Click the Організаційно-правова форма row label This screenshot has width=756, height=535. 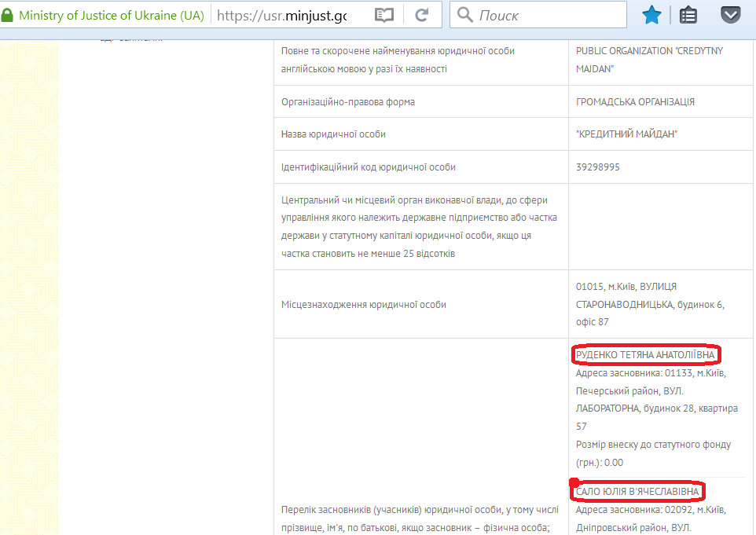(348, 102)
